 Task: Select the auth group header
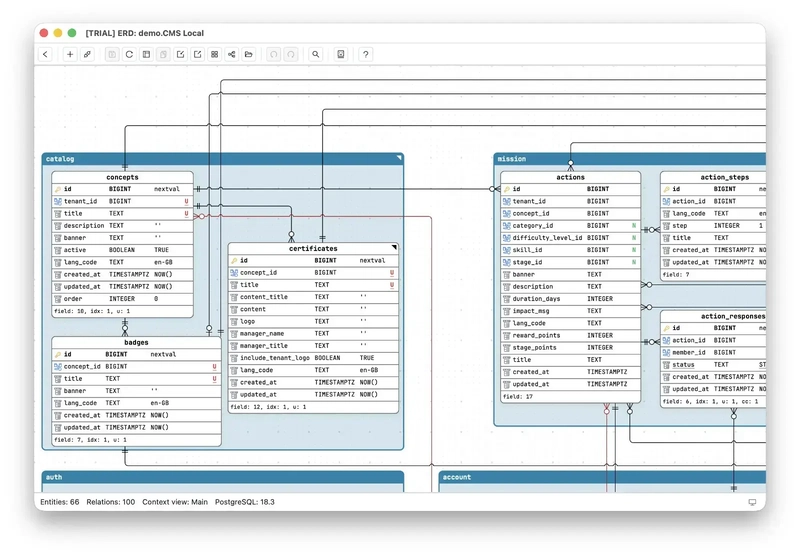coord(223,477)
